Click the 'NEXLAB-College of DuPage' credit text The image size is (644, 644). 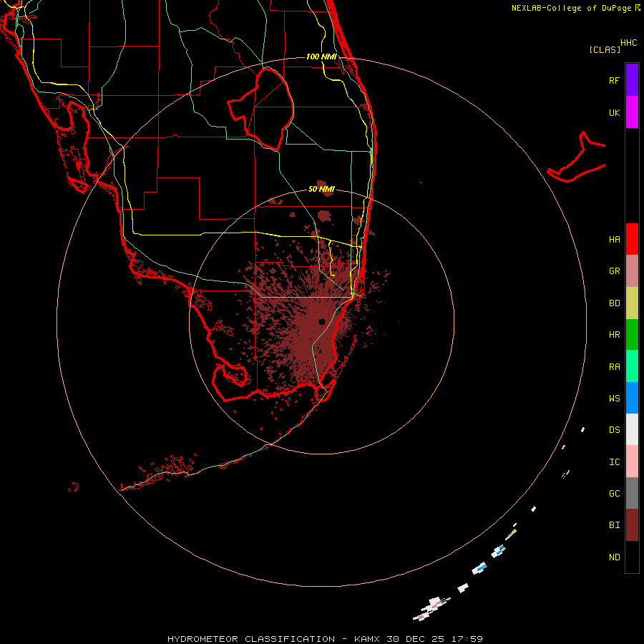(571, 8)
